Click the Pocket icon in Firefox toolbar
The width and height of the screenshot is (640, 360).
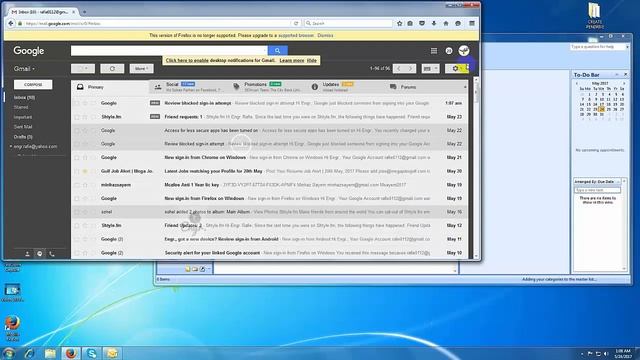(422, 24)
